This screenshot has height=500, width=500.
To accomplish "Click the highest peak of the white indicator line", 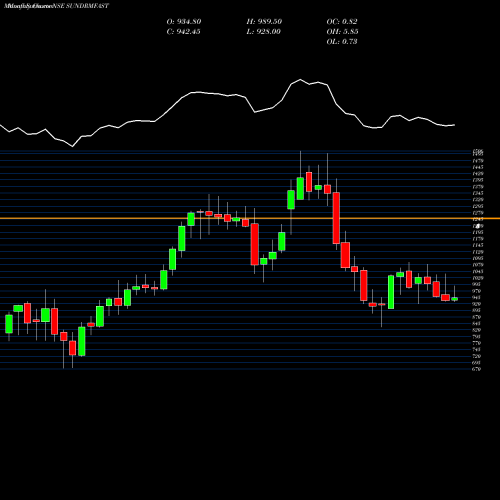I will [300, 80].
